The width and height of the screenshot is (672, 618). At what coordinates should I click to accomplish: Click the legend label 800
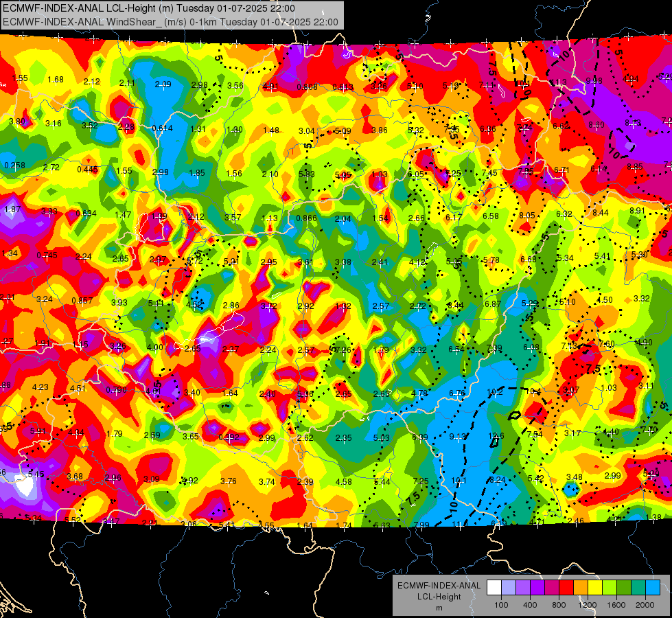[x=559, y=605]
